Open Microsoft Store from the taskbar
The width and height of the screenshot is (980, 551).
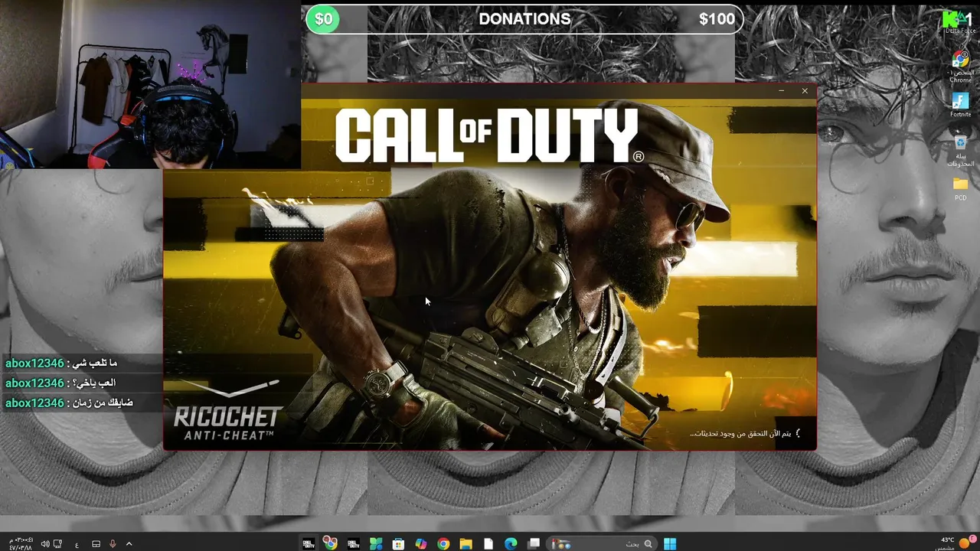point(398,544)
